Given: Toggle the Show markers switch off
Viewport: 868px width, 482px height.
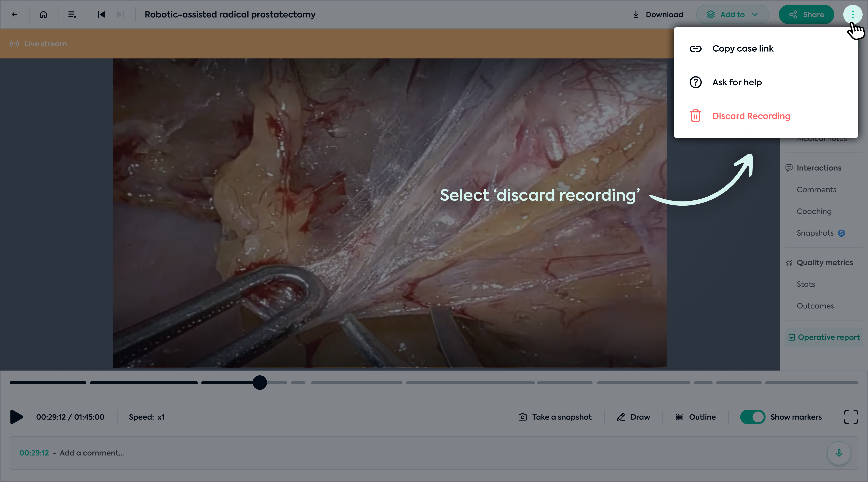Looking at the screenshot, I should coord(752,417).
